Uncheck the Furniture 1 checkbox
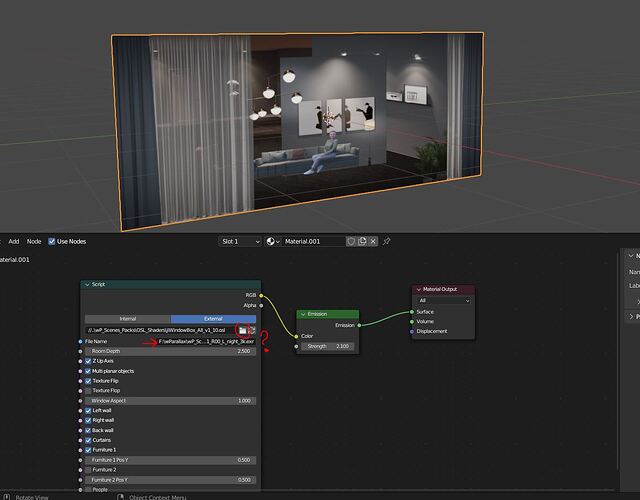The width and height of the screenshot is (640, 500). coord(88,450)
